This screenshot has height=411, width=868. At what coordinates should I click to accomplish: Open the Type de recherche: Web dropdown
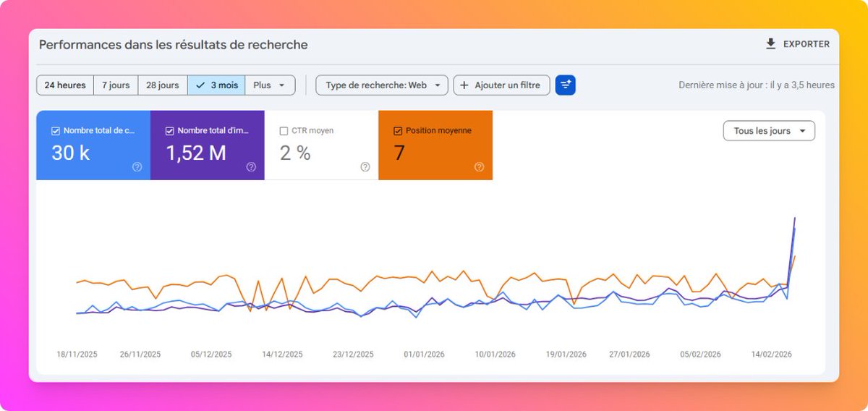coord(382,85)
